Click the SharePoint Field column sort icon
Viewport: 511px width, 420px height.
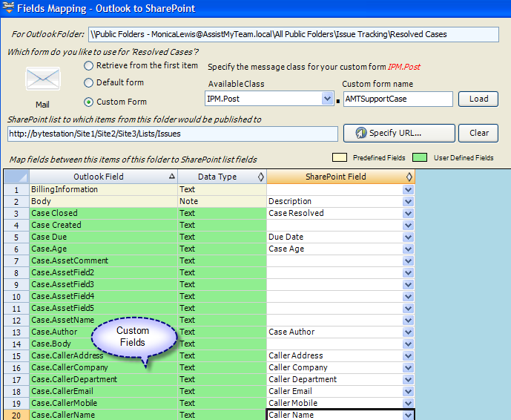point(409,177)
